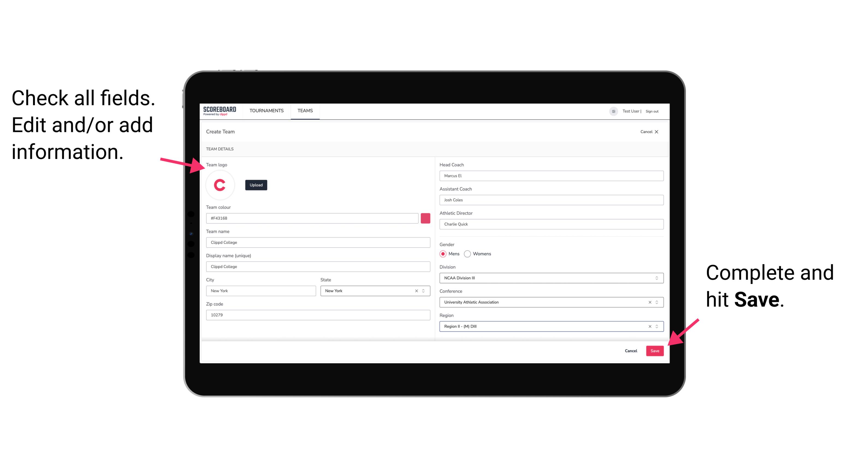Click the Upload team logo icon
This screenshot has width=868, height=467.
click(256, 185)
